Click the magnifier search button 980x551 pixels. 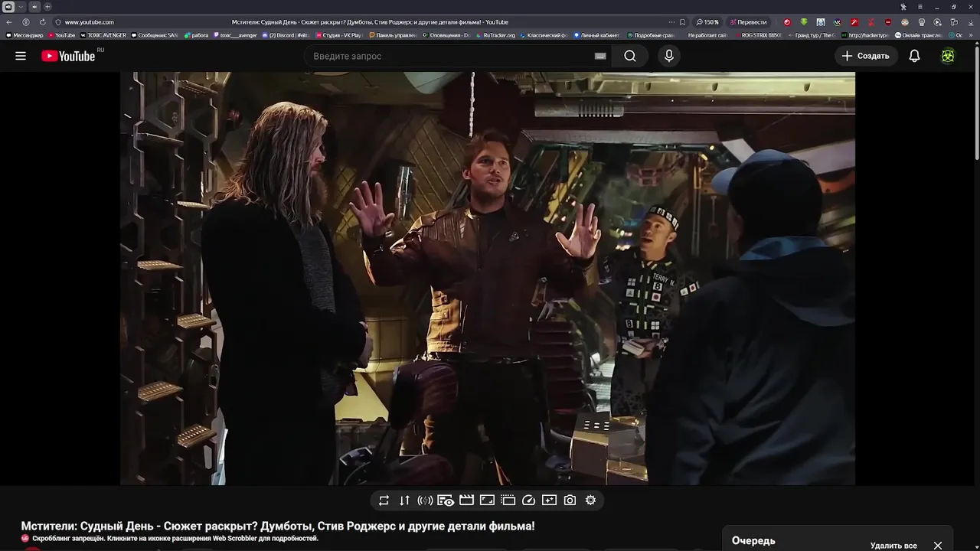coord(630,56)
